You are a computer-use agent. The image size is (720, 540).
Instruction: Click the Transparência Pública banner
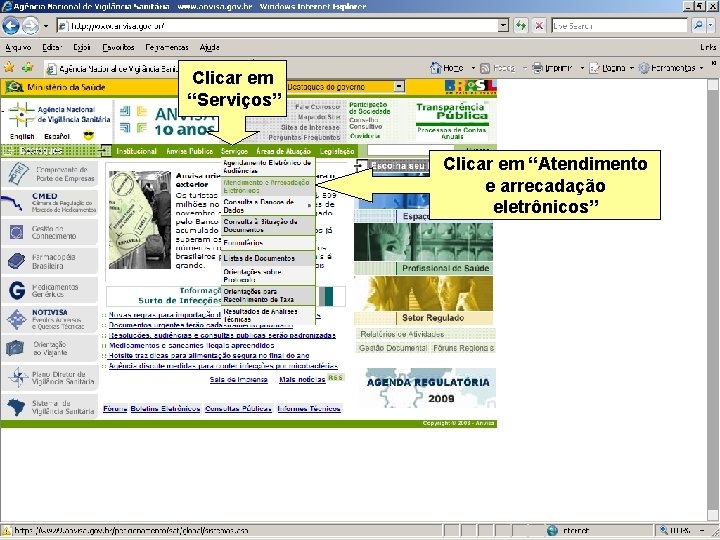click(452, 121)
